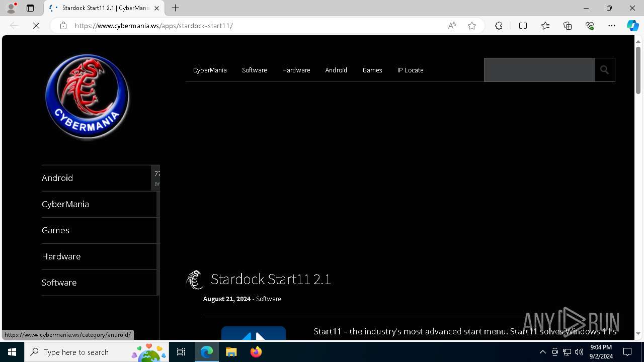The width and height of the screenshot is (644, 362).
Task: Open the Copilot sidebar
Action: pyautogui.click(x=632, y=26)
